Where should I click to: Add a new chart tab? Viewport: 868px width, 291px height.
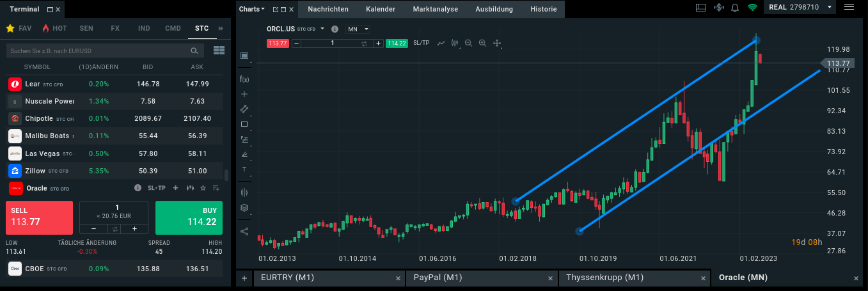pyautogui.click(x=244, y=278)
